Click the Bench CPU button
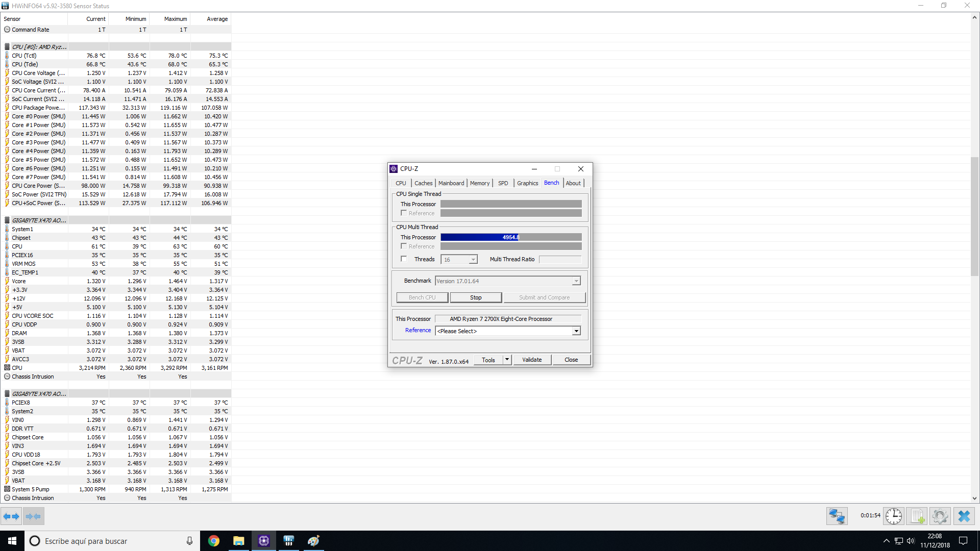The width and height of the screenshot is (980, 551). coord(422,297)
